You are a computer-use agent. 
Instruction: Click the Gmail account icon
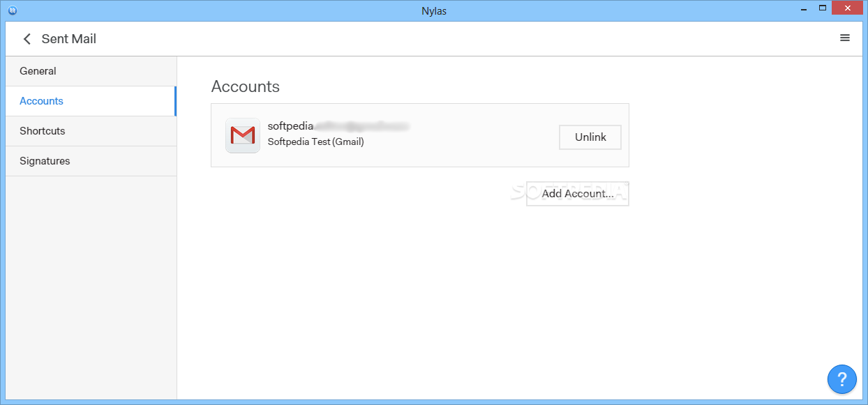243,135
